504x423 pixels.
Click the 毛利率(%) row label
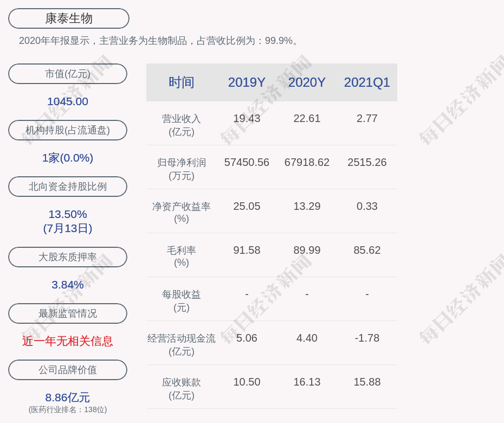coord(182,257)
